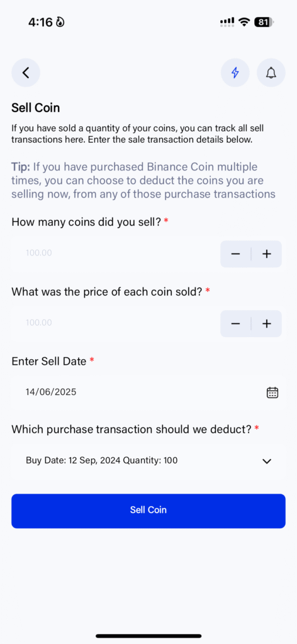Increase coins sold with plus icon
This screenshot has width=297, height=644.
[267, 254]
